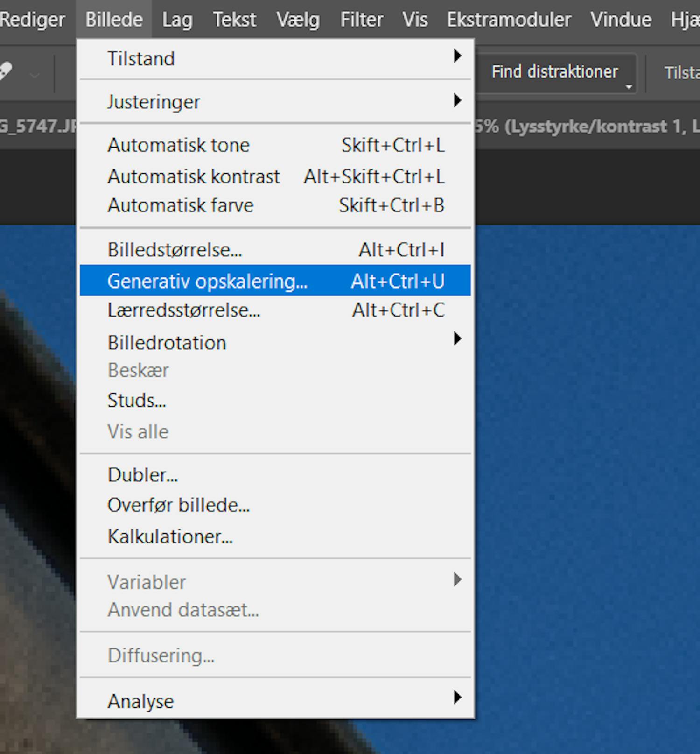Apply Automatisk kontrast
This screenshot has width=700, height=754.
[x=275, y=176]
